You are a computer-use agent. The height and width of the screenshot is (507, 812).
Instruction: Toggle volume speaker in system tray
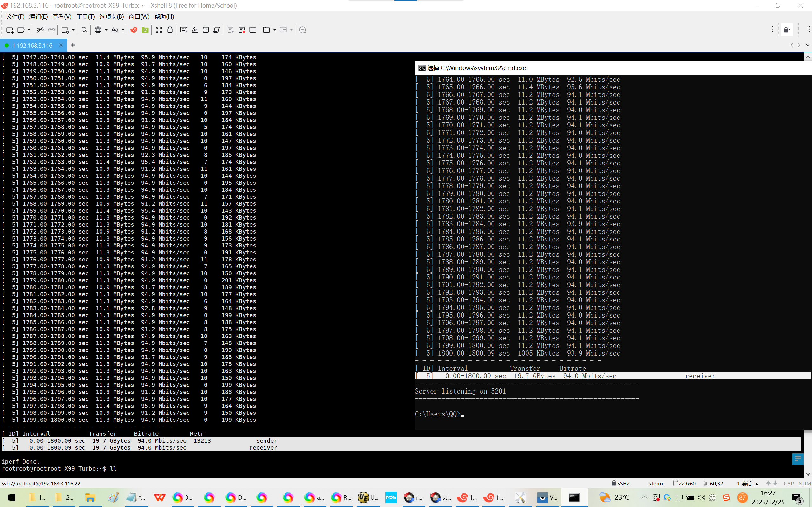coord(701,497)
